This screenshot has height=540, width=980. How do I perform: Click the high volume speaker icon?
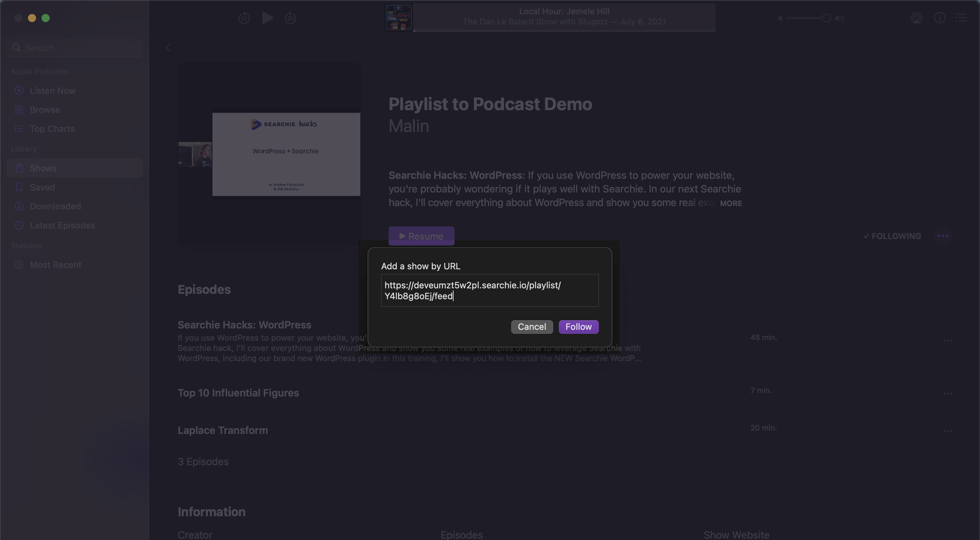point(839,18)
